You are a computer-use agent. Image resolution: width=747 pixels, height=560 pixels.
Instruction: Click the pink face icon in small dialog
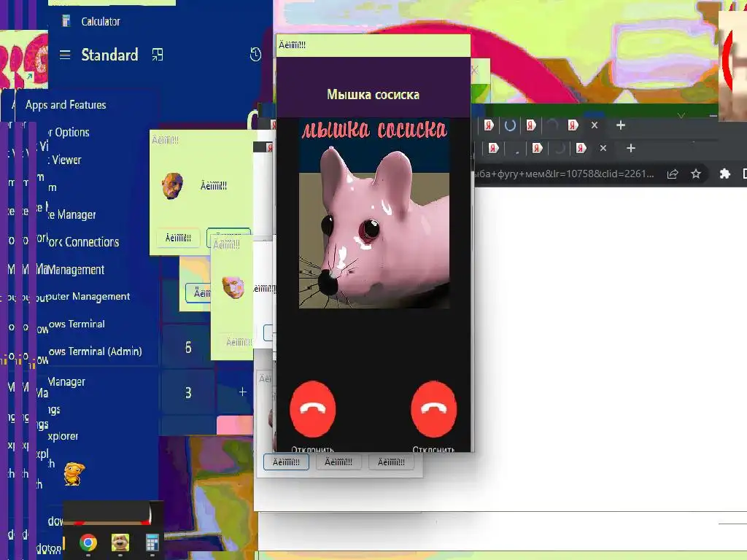(x=233, y=287)
